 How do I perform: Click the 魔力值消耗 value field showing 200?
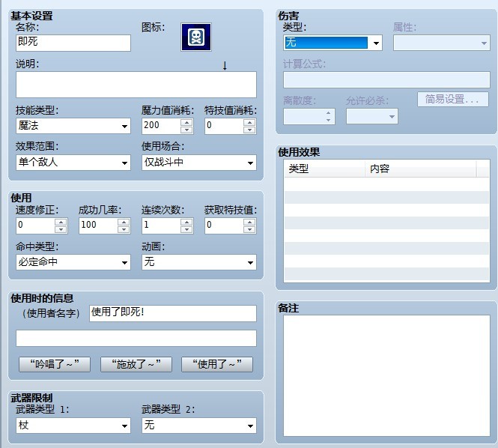coord(161,126)
